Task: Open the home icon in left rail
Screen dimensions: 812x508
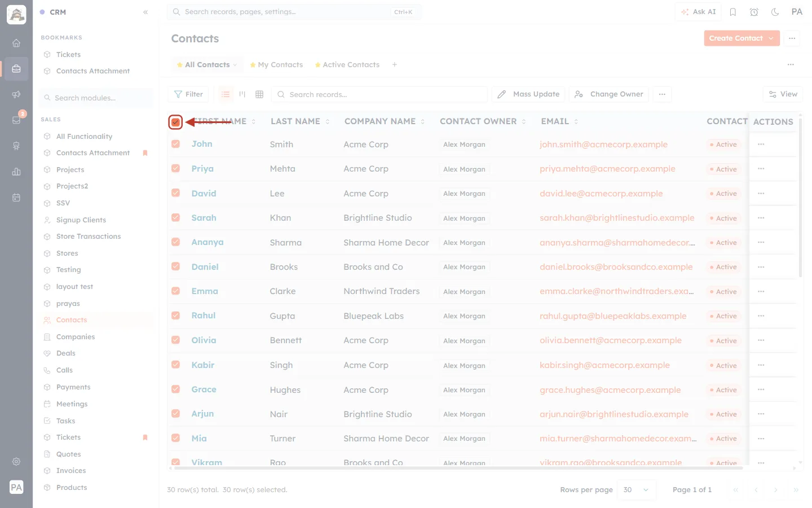Action: coord(16,43)
